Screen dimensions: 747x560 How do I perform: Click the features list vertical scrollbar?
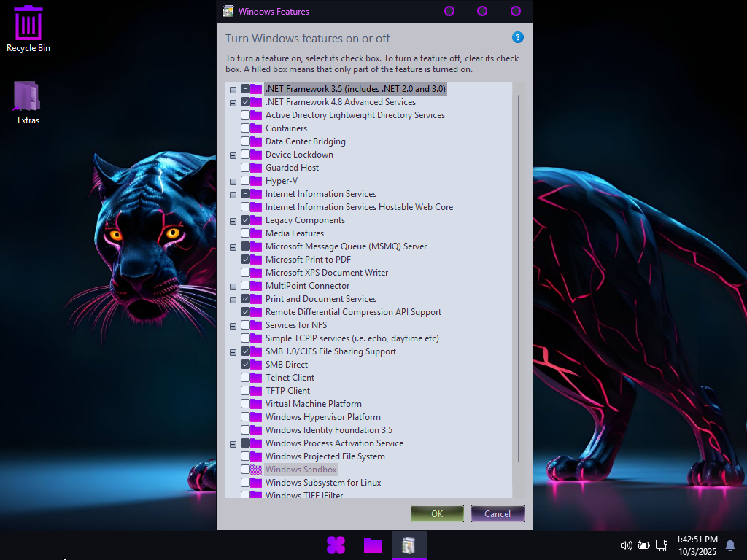[519, 277]
